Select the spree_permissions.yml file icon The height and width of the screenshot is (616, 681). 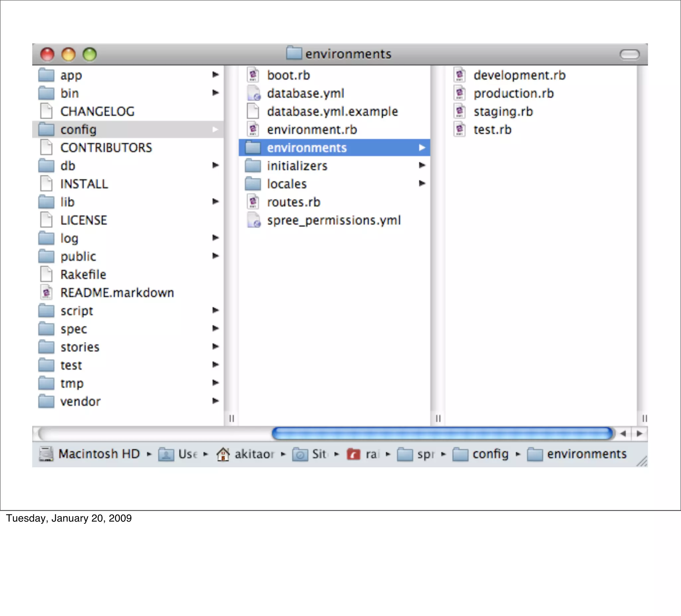click(253, 220)
